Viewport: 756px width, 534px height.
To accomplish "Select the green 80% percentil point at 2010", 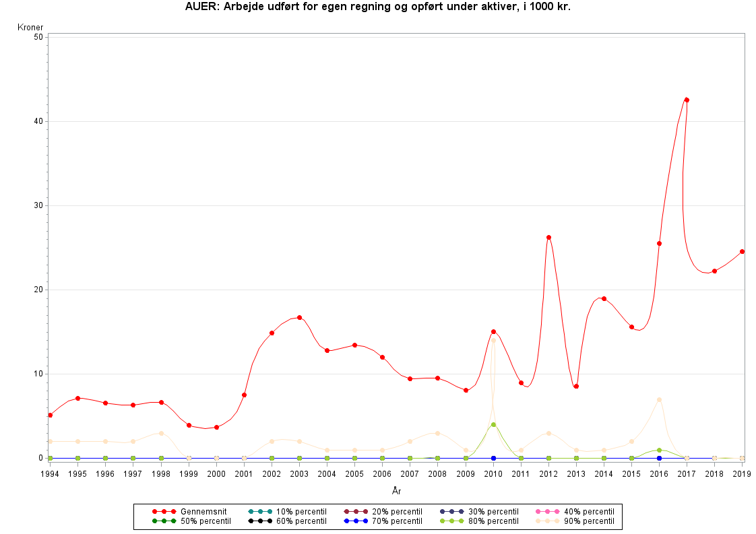I will coord(493,424).
